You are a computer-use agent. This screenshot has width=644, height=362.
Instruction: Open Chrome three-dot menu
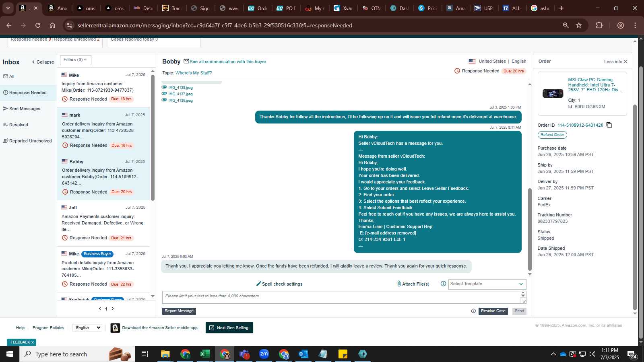pos(635,25)
